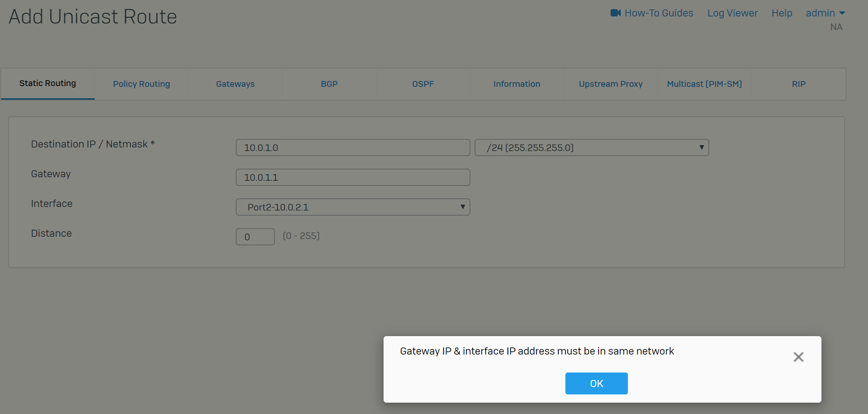The image size is (868, 414).
Task: Click OK in the error dialog
Action: click(x=596, y=383)
